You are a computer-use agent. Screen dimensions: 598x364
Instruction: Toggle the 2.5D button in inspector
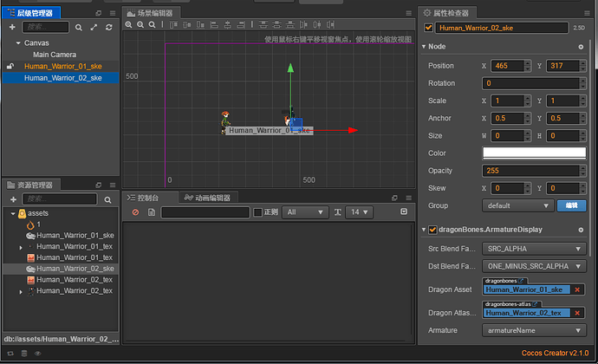tap(579, 28)
